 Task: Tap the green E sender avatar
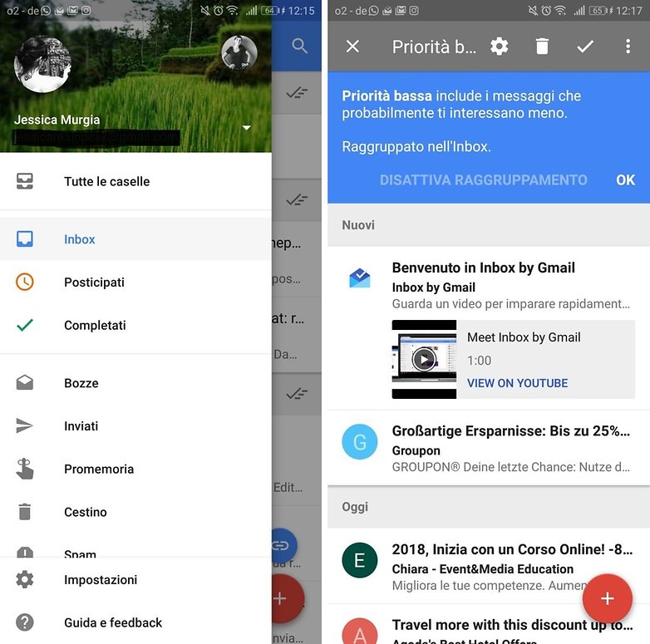pyautogui.click(x=359, y=560)
